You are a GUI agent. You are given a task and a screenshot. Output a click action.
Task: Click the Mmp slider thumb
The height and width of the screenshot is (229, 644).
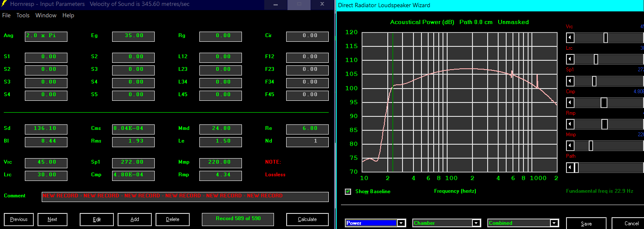click(x=591, y=145)
